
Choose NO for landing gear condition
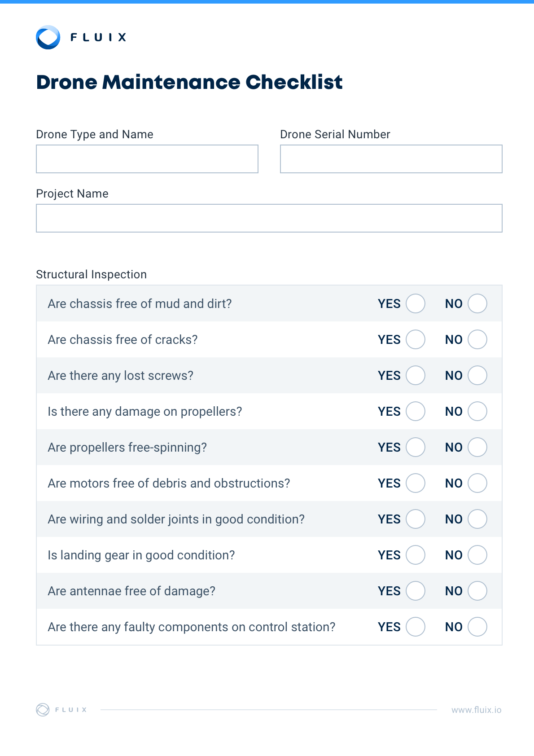point(477,555)
